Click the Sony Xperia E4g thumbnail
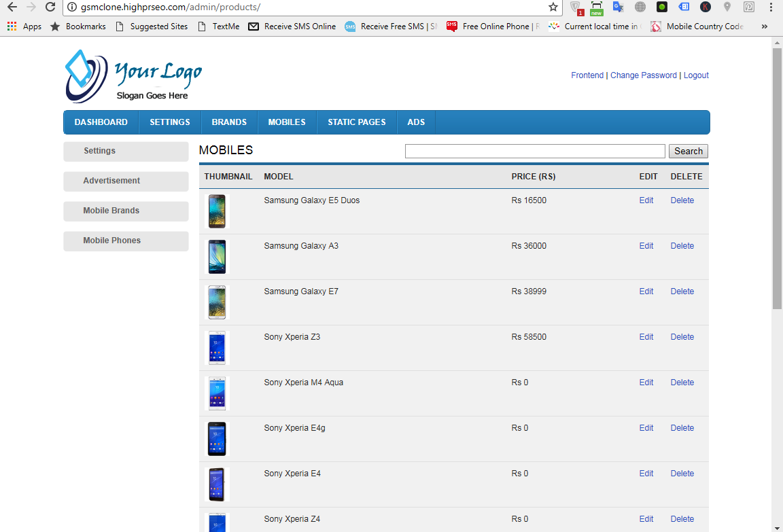This screenshot has height=532, width=783. tap(217, 439)
